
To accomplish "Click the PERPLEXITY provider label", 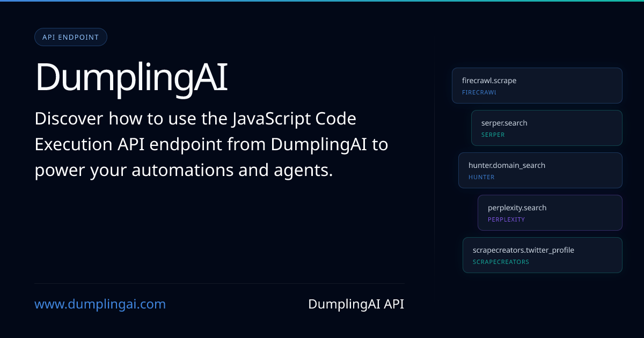I will coord(506,219).
